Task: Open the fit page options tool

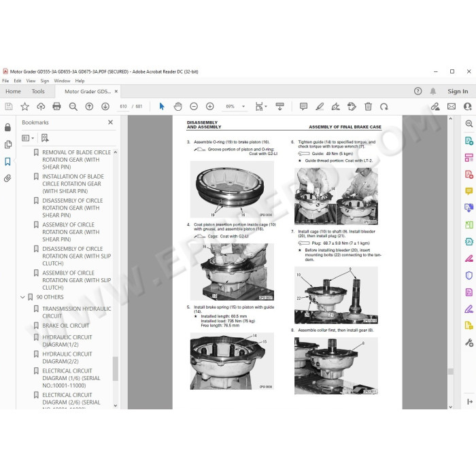Action: tap(260, 107)
